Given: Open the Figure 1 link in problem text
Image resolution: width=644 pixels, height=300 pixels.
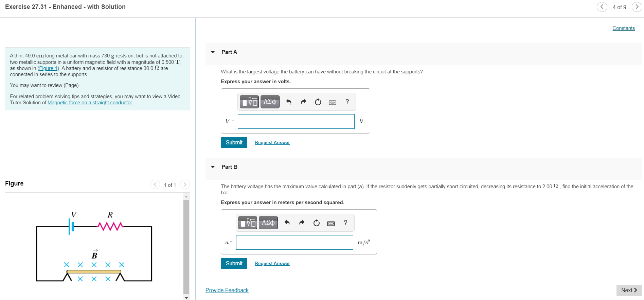Looking at the screenshot, I should tap(48, 68).
